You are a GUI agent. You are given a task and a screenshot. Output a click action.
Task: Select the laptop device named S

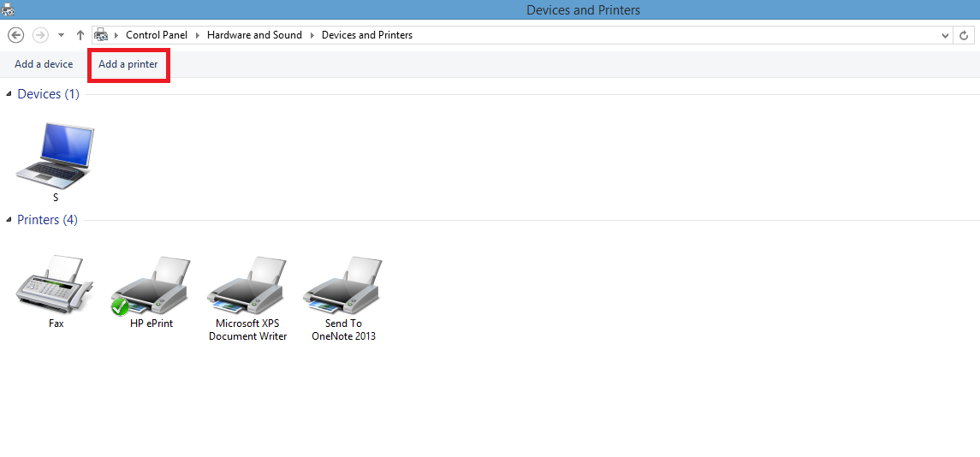point(56,154)
